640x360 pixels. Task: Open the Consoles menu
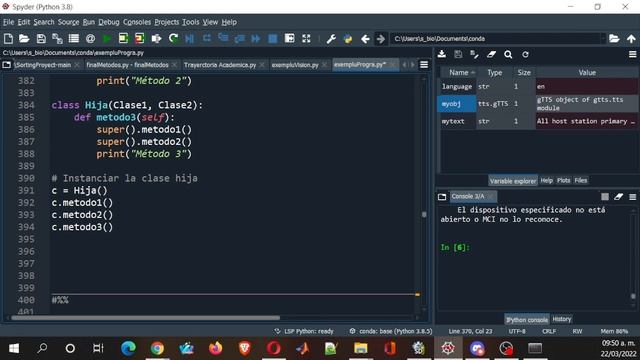pyautogui.click(x=137, y=22)
